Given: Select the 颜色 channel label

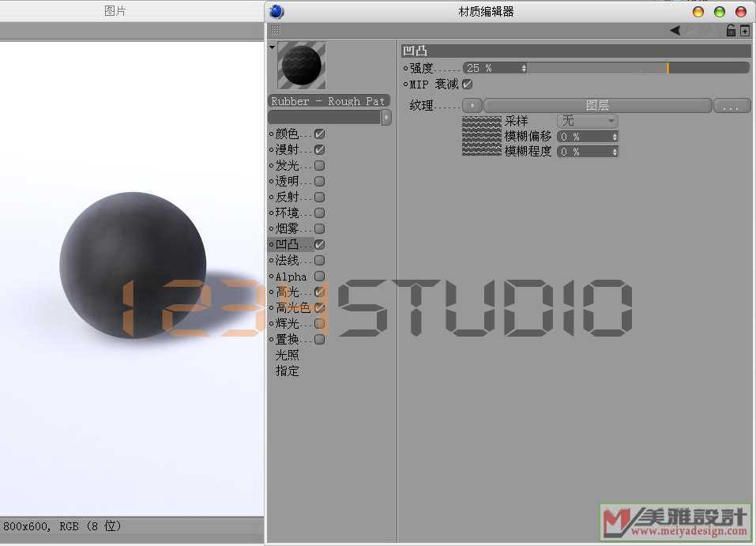Looking at the screenshot, I should pyautogui.click(x=287, y=134).
